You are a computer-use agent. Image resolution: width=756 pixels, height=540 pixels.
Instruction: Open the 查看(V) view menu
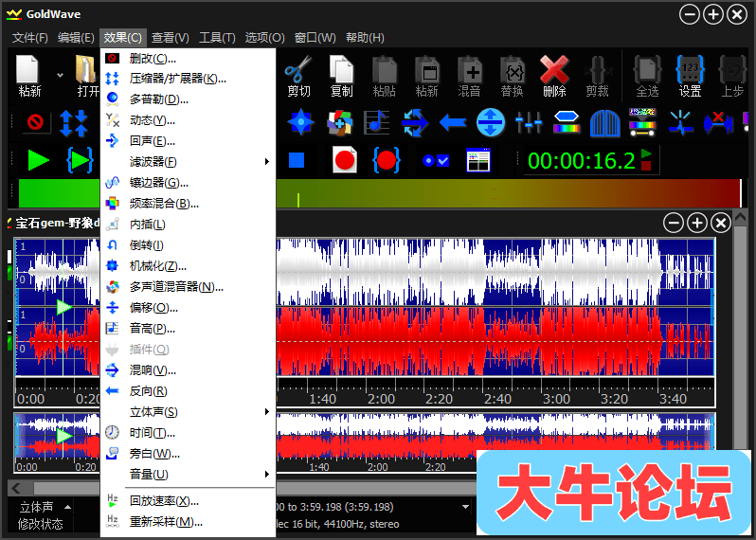[171, 38]
